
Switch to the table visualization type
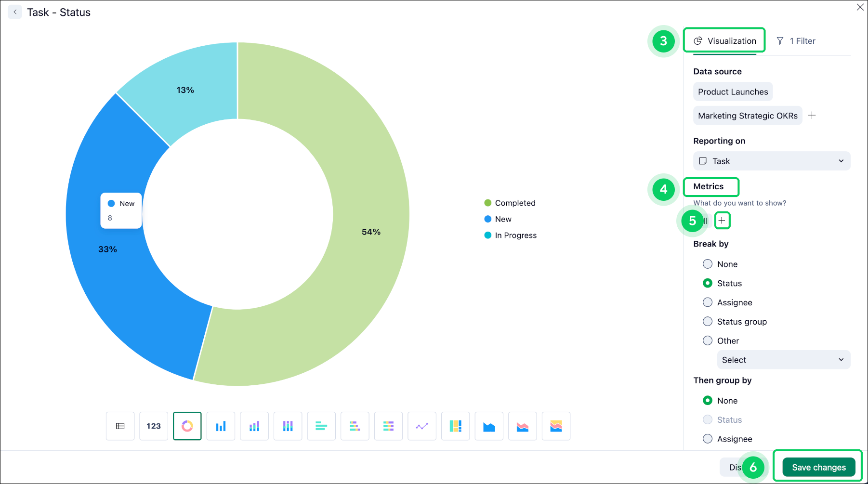coord(120,426)
